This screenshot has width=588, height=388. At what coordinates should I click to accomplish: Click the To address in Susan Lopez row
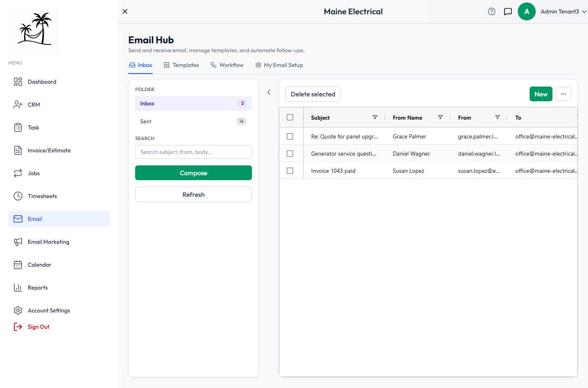click(546, 171)
